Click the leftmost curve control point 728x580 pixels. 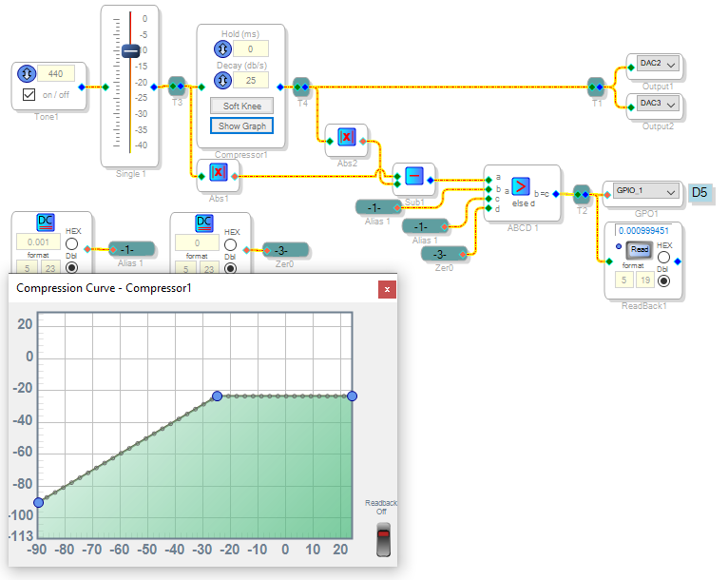(39, 502)
